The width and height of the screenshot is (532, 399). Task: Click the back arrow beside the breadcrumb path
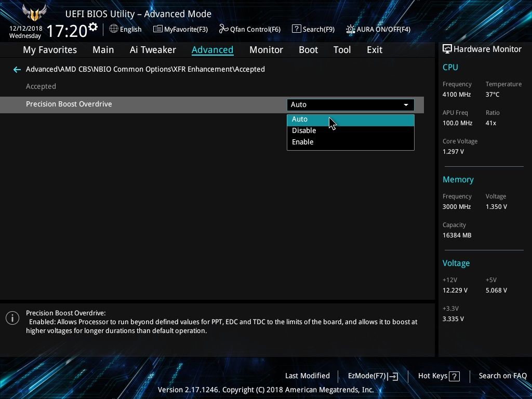coord(17,70)
